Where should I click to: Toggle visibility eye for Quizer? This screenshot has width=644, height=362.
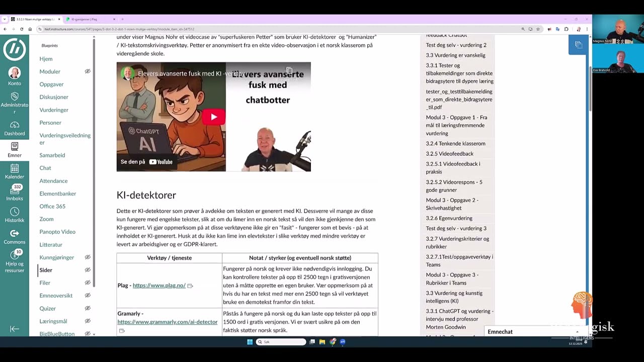click(x=87, y=308)
